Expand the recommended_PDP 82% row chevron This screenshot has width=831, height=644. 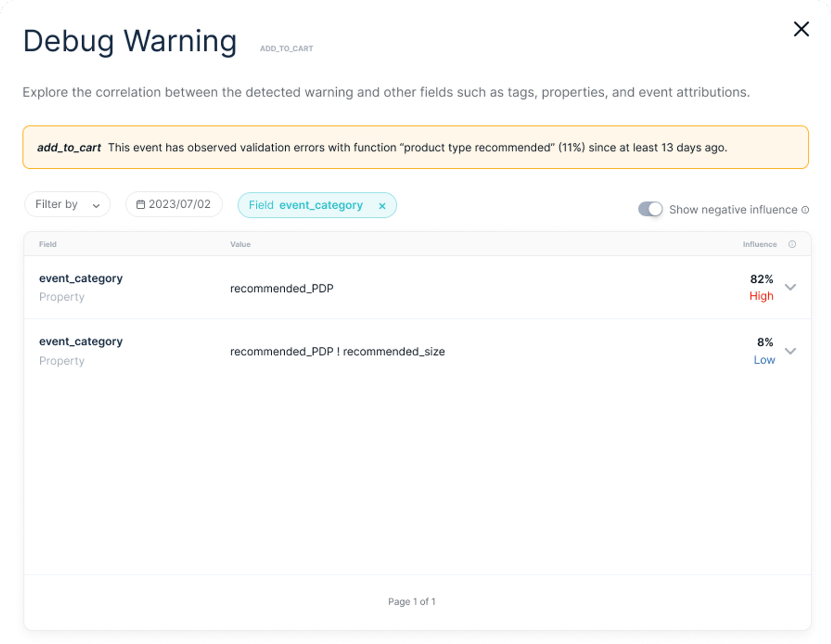pos(790,287)
